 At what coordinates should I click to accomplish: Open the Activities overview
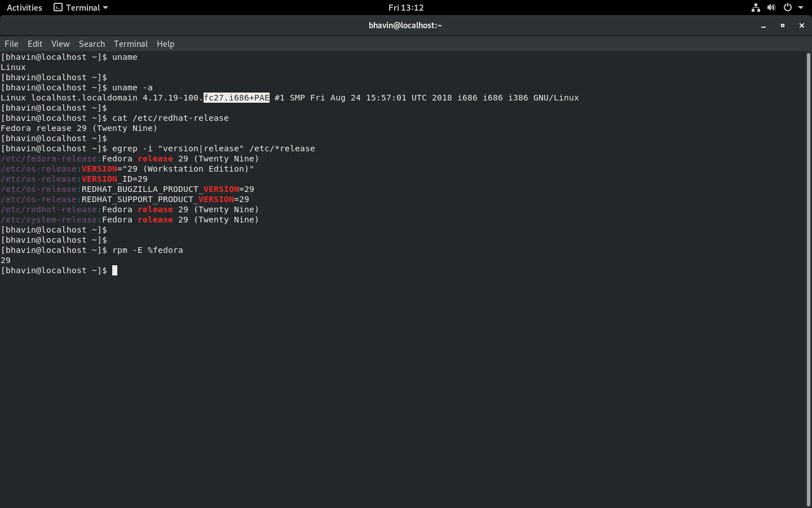tap(24, 7)
